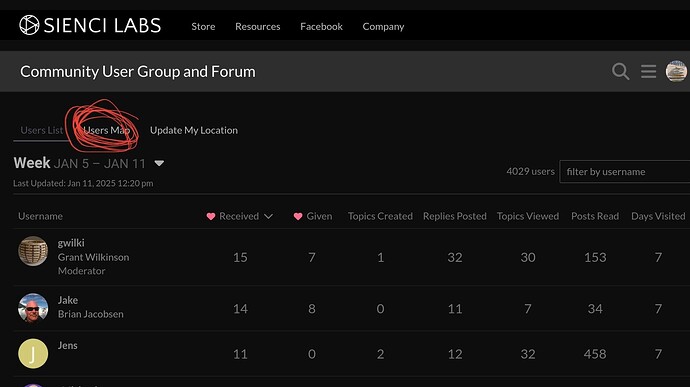Open the Resources menu item
The height and width of the screenshot is (387, 690).
point(257,26)
